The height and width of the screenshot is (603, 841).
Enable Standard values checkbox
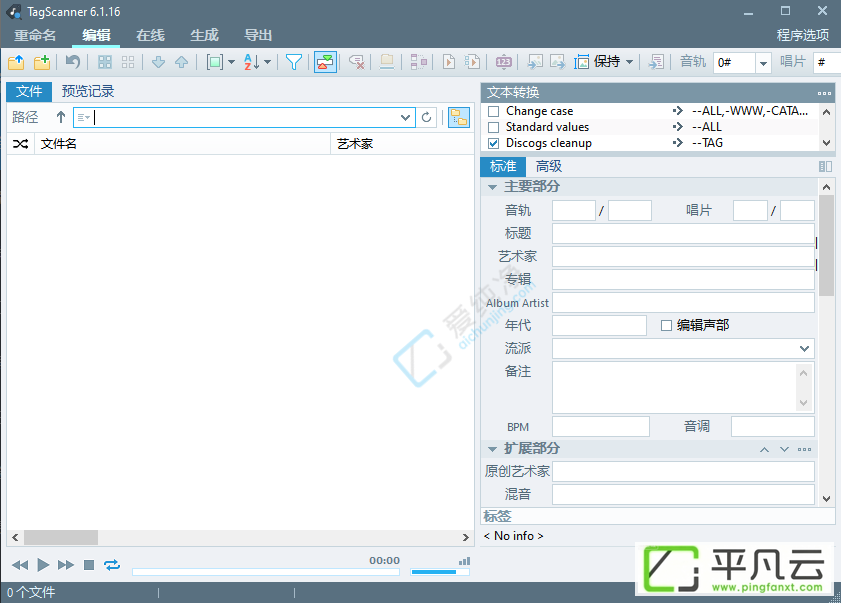(x=493, y=128)
